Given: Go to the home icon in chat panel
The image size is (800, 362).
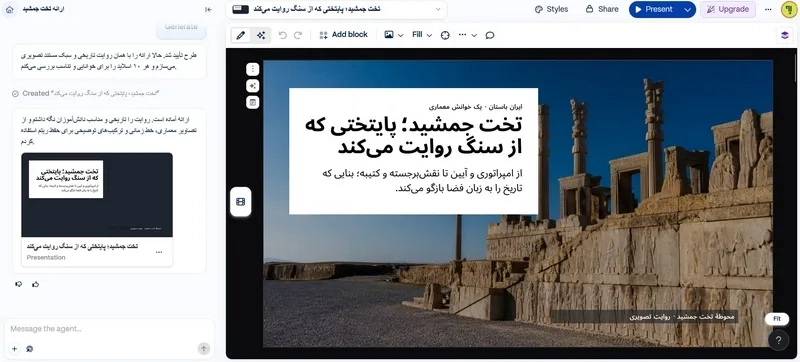Looking at the screenshot, I should 9,9.
